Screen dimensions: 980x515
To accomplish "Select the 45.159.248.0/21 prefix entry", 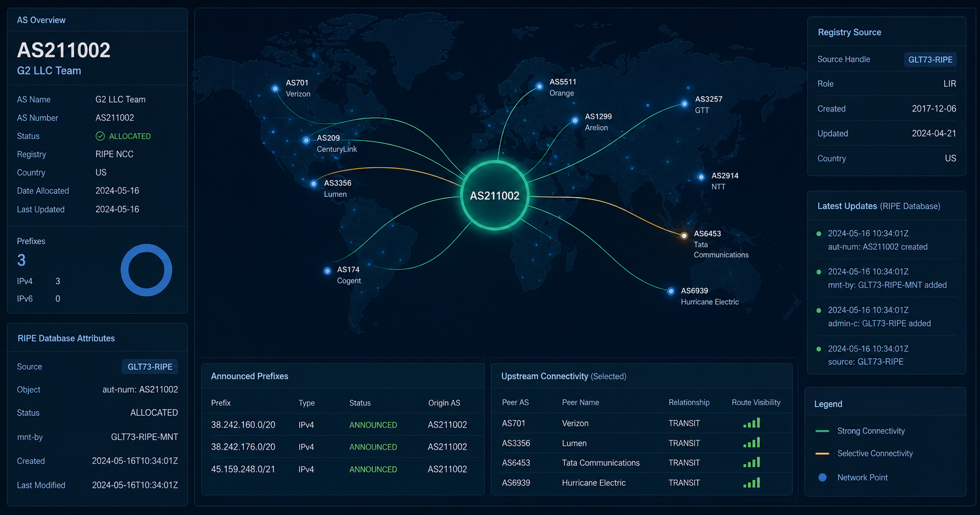I will (x=342, y=469).
